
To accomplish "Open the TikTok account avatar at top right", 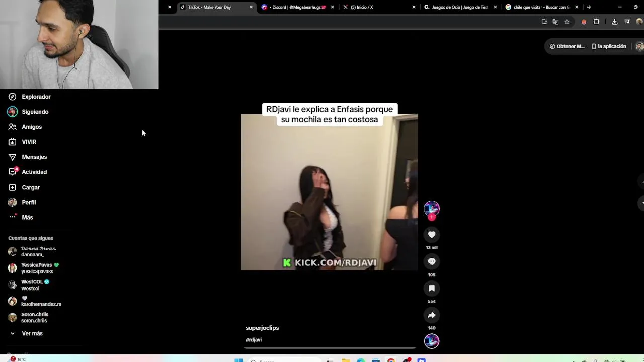I will pos(639,46).
